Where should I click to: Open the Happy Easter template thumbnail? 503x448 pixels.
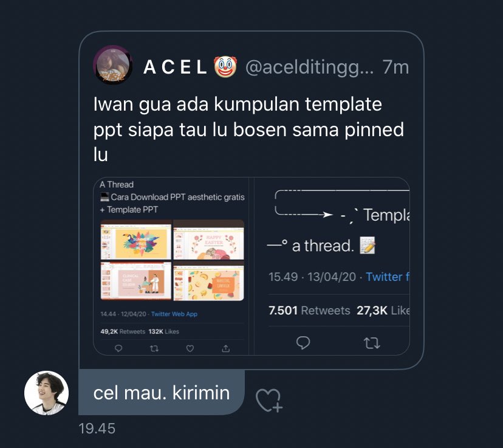pos(209,240)
